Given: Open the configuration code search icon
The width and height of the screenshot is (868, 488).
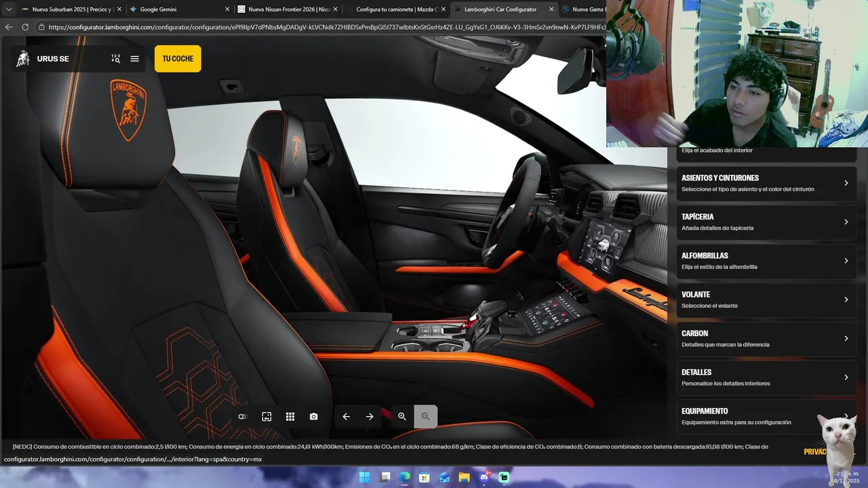Looking at the screenshot, I should coord(116,59).
